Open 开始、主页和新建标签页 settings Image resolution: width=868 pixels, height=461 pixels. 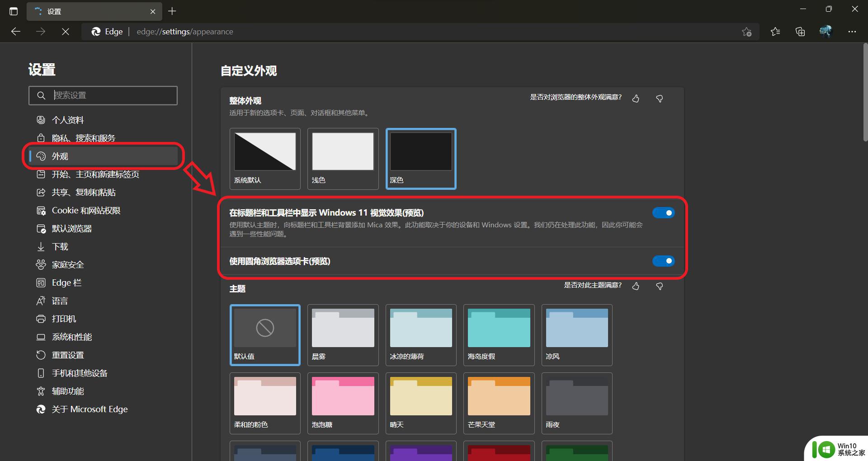pyautogui.click(x=103, y=174)
